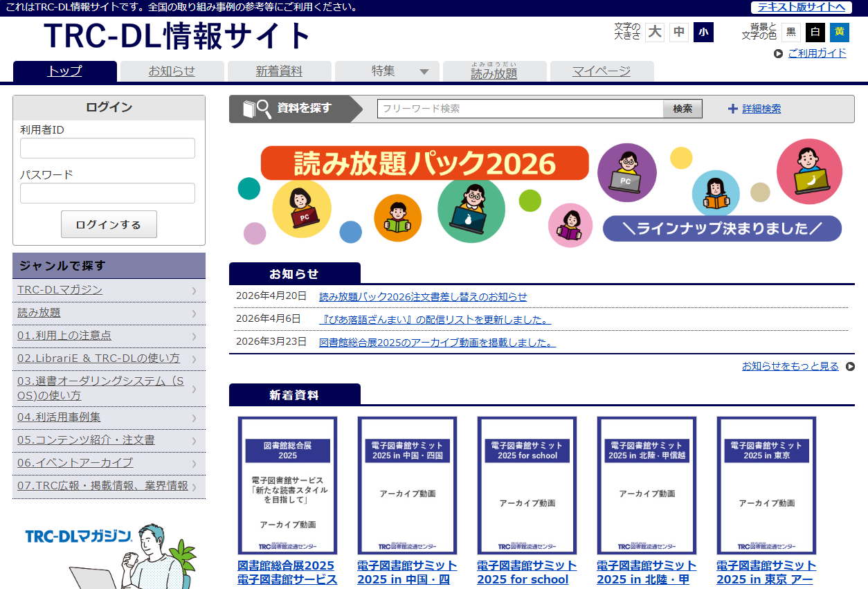Open 04.利活用事例集 genre link
The height and width of the screenshot is (589, 868).
(59, 417)
